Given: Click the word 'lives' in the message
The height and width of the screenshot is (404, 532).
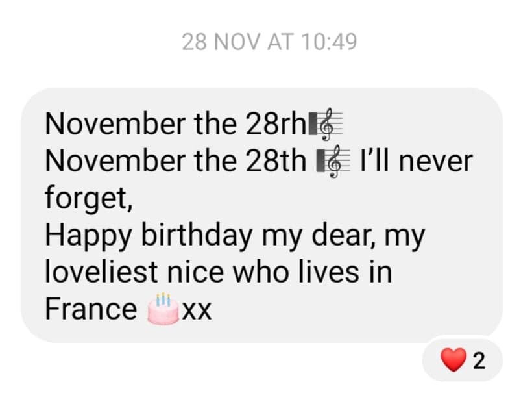Looking at the screenshot, I should (x=328, y=272).
